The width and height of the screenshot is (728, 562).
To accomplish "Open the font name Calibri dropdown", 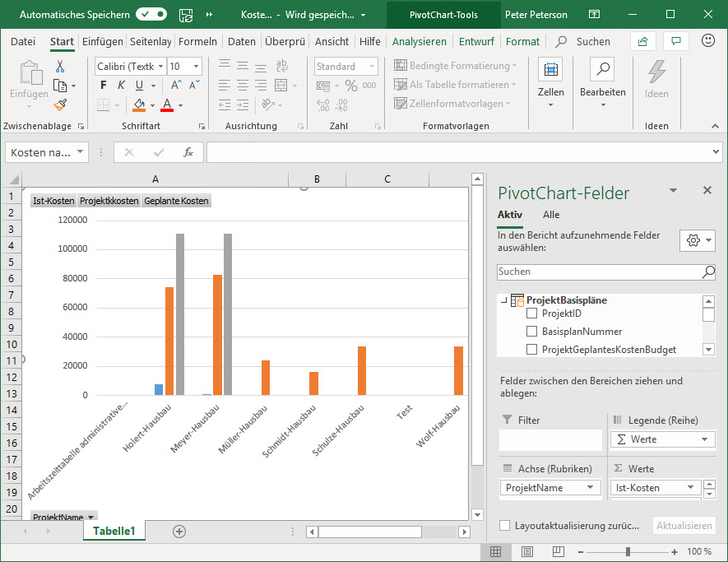I will [160, 67].
